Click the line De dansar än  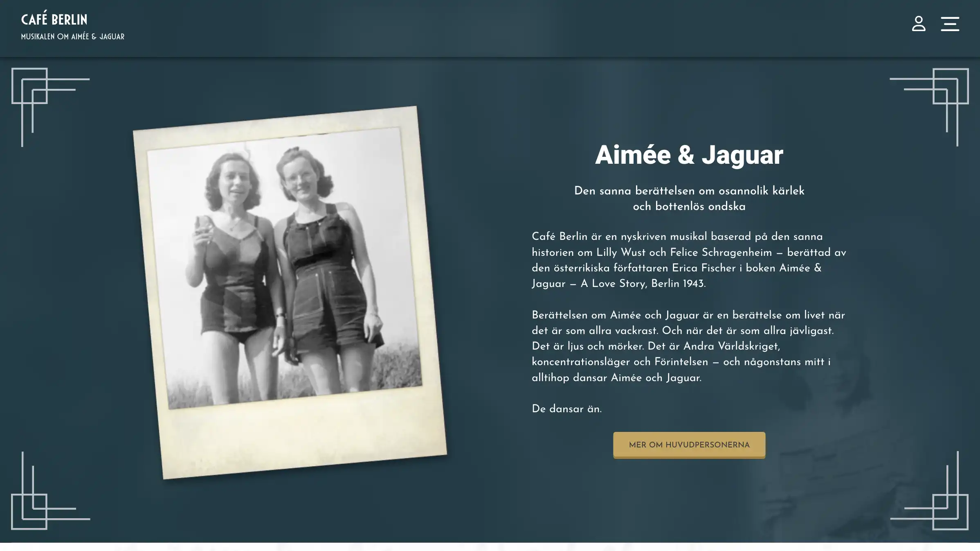click(566, 409)
